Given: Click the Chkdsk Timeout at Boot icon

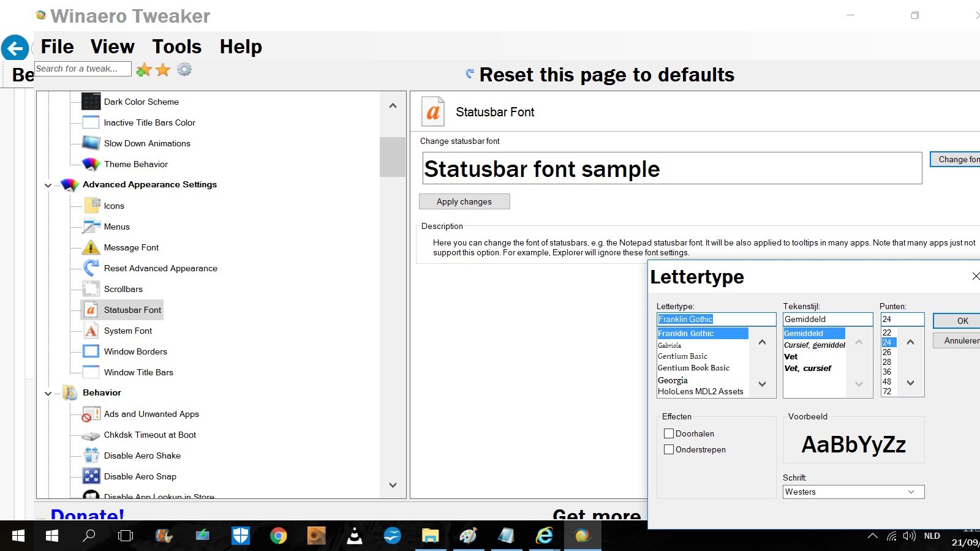Looking at the screenshot, I should 91,435.
